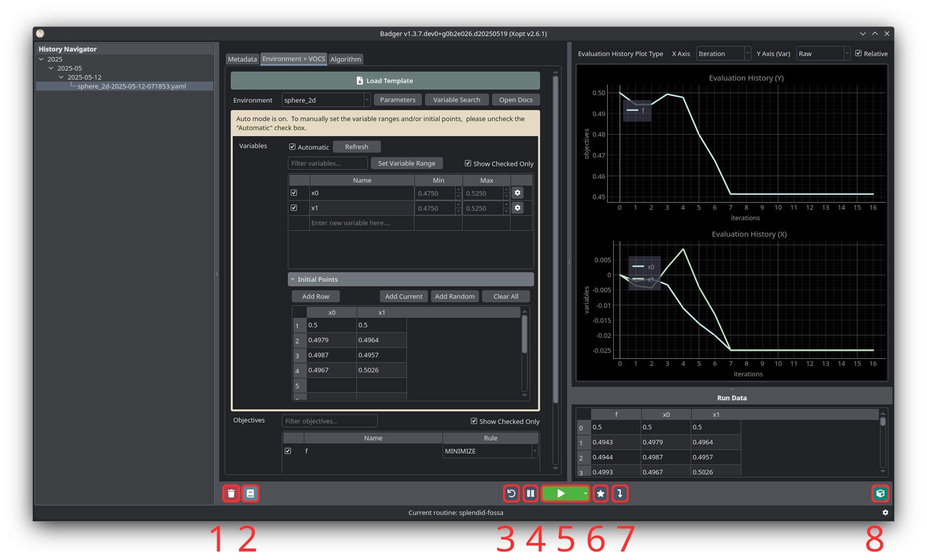The image size is (927, 560).
Task: Open settings gear in status bar
Action: pos(885,512)
